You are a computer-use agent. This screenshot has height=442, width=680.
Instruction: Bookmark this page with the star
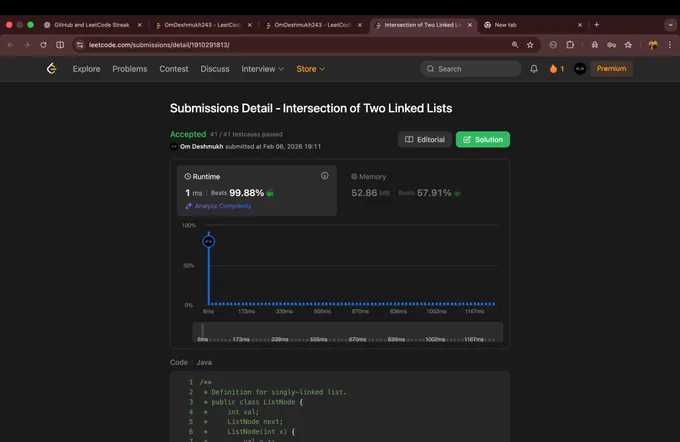[x=530, y=45]
